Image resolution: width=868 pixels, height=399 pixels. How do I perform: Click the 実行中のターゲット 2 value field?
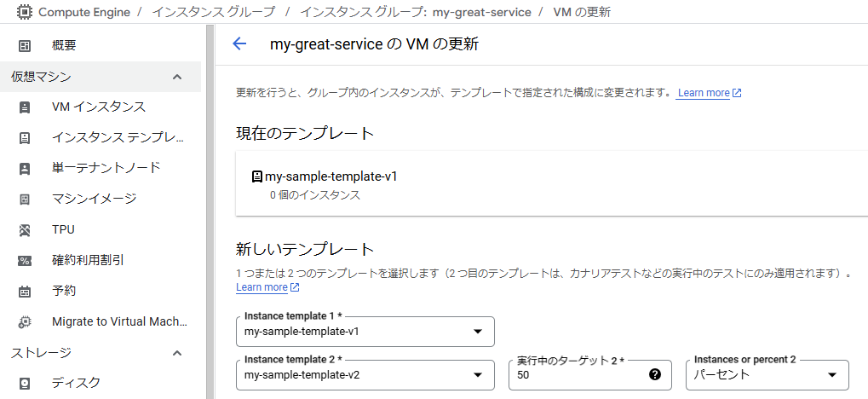590,374
